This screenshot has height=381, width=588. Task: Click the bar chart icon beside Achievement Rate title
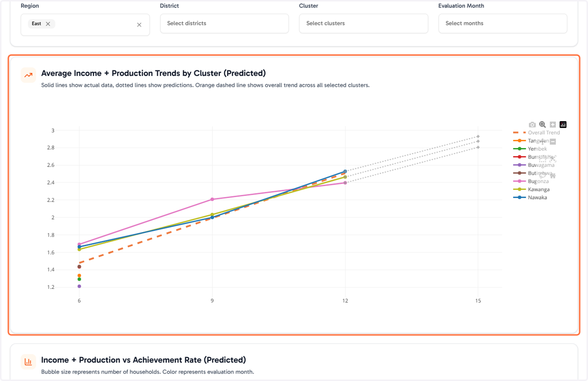28,362
